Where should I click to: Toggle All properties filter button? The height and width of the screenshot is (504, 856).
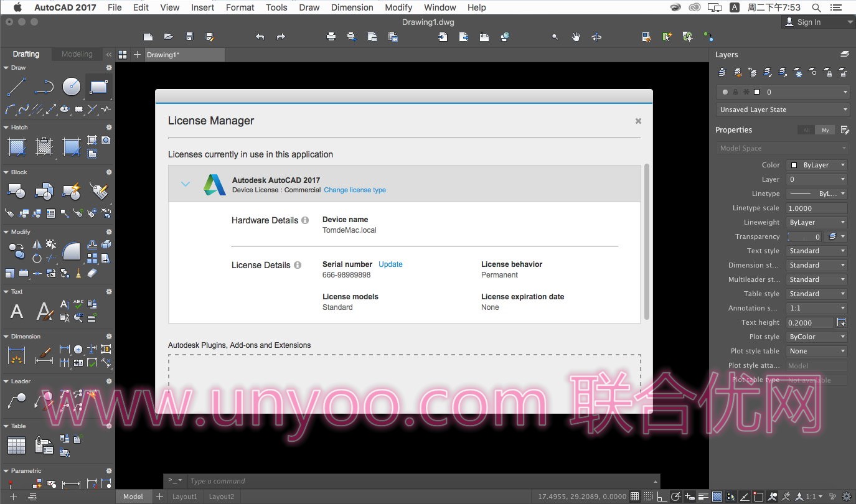point(807,130)
